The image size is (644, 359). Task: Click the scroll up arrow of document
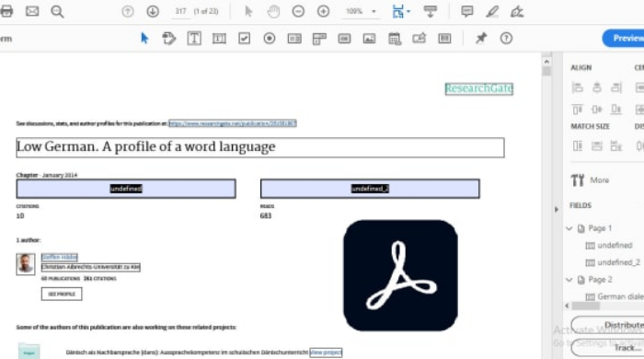point(546,62)
